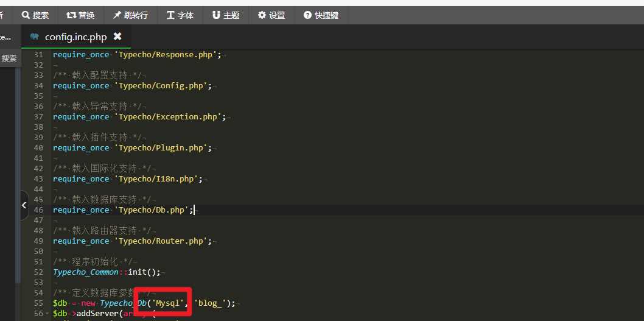
Task: Click the 'Typecho/Router.php' string on line 49
Action: point(163,241)
